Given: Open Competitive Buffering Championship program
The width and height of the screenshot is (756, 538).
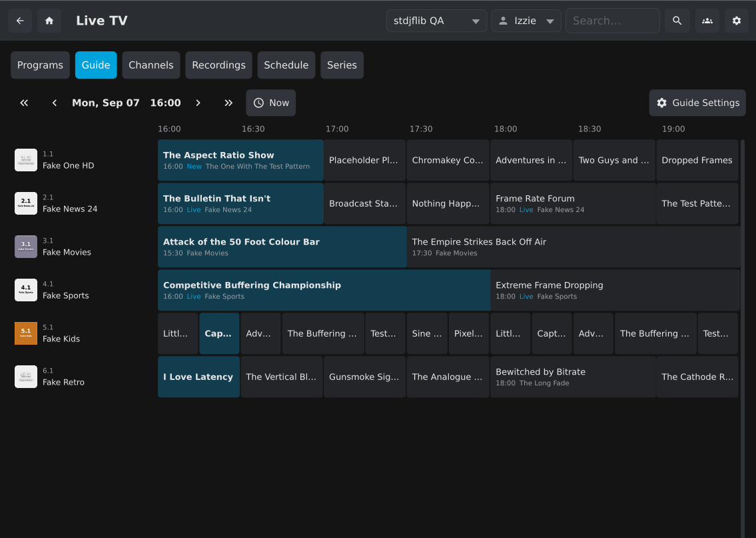Looking at the screenshot, I should [324, 291].
